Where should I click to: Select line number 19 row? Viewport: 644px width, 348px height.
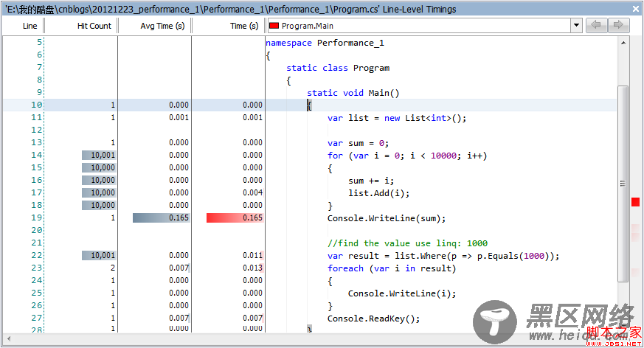point(37,217)
